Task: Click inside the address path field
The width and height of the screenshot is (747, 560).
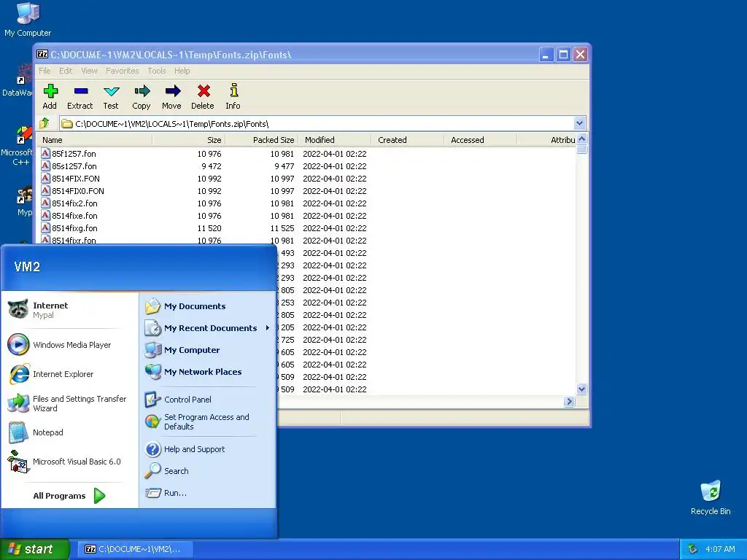Action: [x=317, y=124]
